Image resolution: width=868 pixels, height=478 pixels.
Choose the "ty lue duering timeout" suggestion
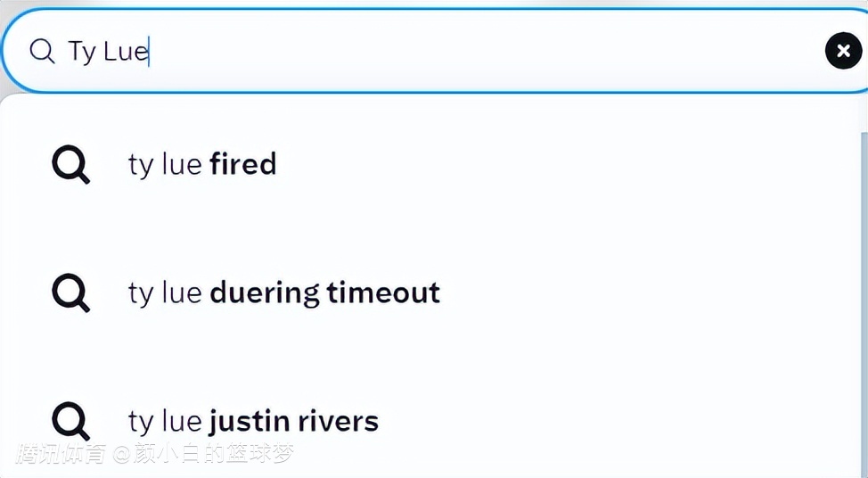pos(283,293)
